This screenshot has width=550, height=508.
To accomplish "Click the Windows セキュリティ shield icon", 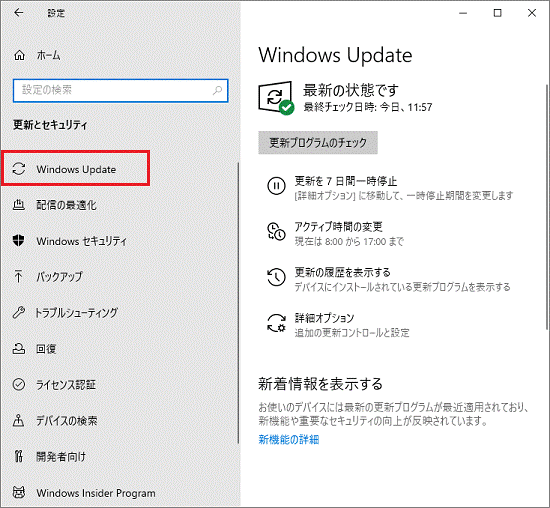I will click(x=19, y=241).
